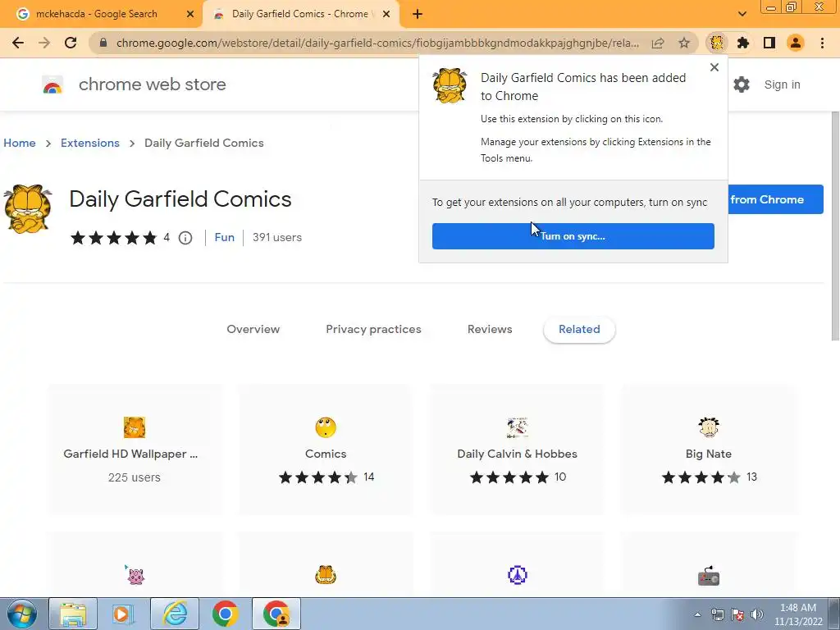Click the radio-shaped extension icon

708,577
